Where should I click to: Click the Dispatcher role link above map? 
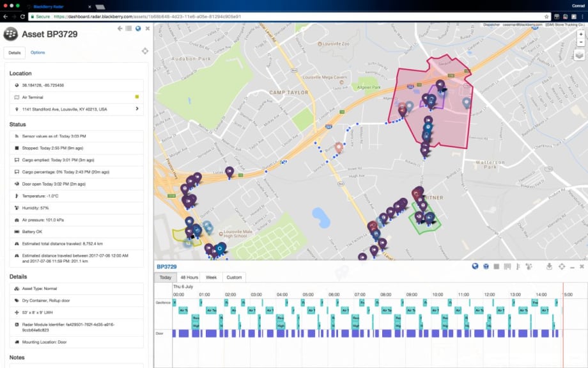491,25
